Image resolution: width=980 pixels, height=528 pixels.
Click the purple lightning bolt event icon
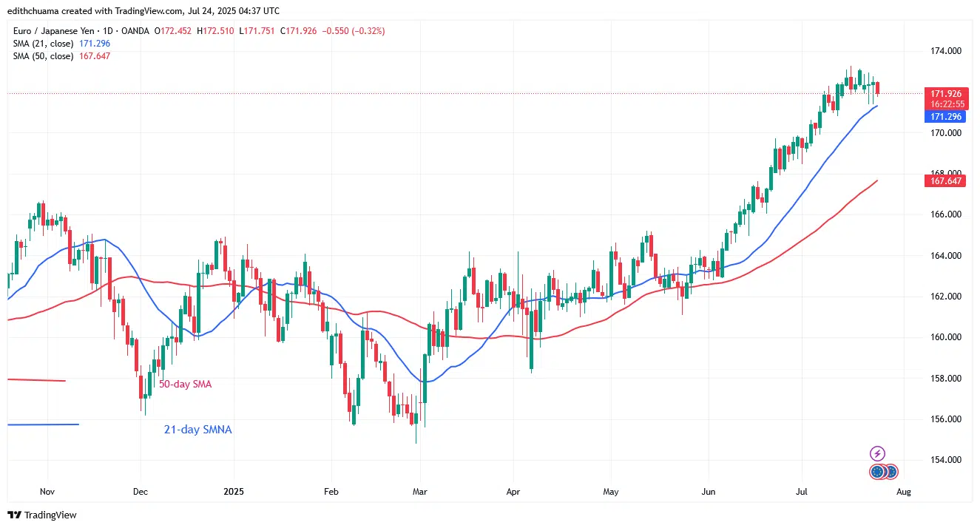point(876,453)
